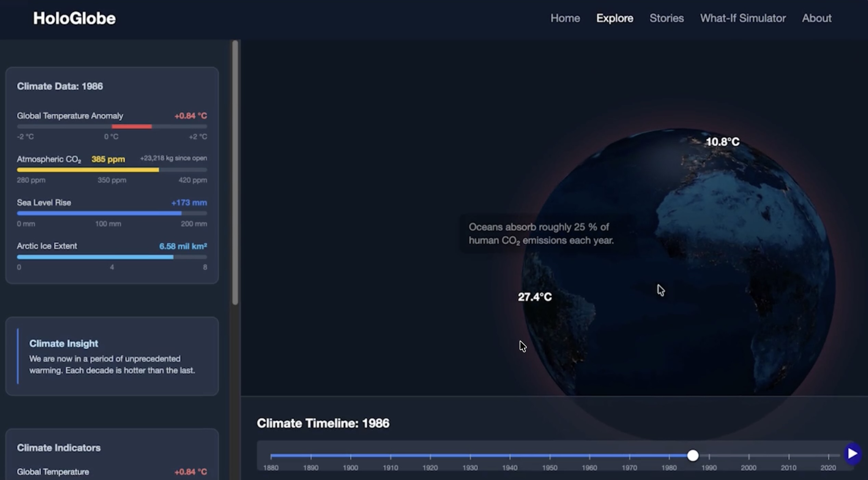
Task: Open the Stories section
Action: click(x=666, y=18)
